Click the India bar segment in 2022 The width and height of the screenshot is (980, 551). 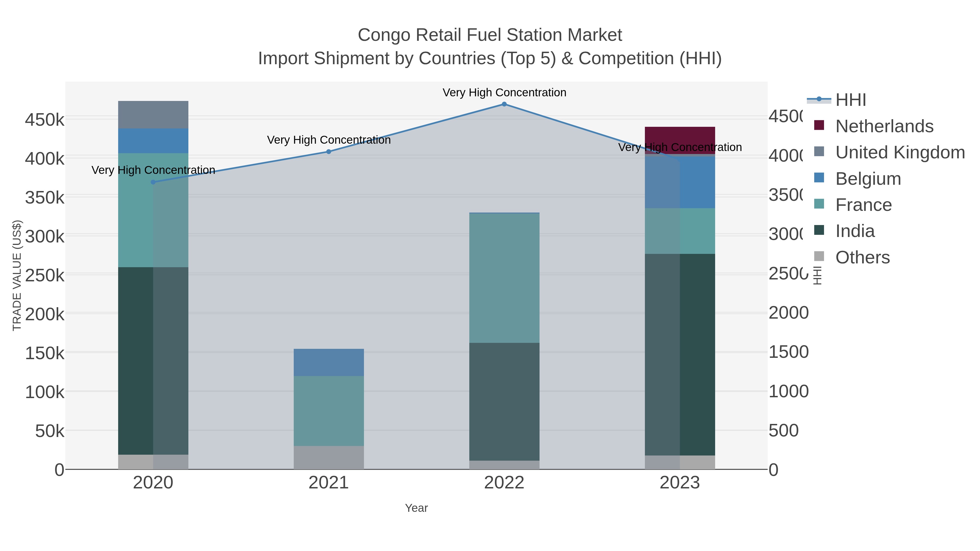pos(504,402)
